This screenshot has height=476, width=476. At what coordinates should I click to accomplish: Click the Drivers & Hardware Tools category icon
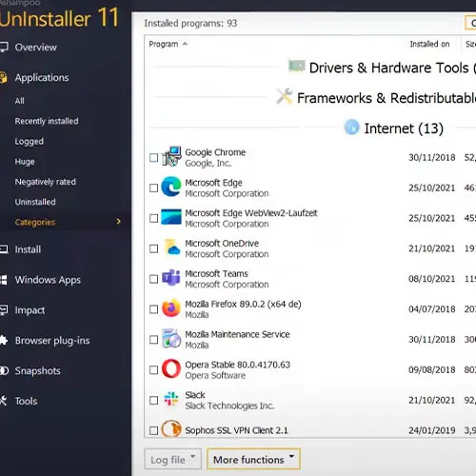click(x=296, y=66)
